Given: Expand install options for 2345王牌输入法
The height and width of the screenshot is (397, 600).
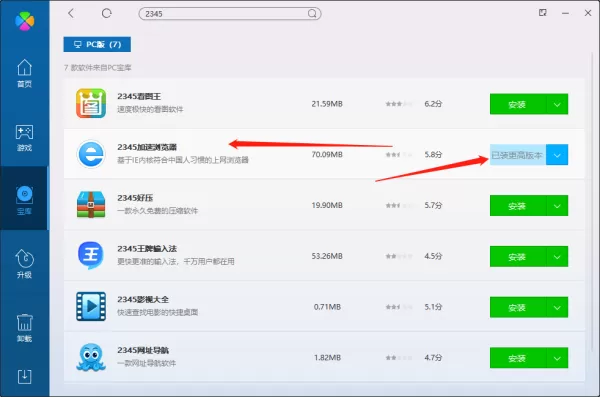Looking at the screenshot, I should coord(557,256).
